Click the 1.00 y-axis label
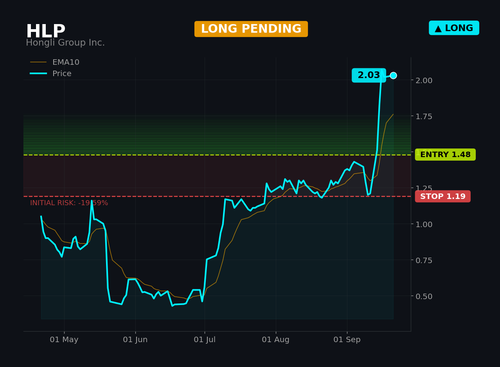Viewport: 500px width, 367px height. point(424,224)
